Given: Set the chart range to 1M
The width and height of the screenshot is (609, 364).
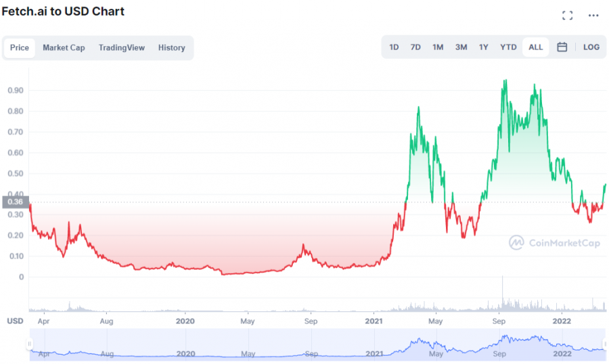Looking at the screenshot, I should point(438,47).
